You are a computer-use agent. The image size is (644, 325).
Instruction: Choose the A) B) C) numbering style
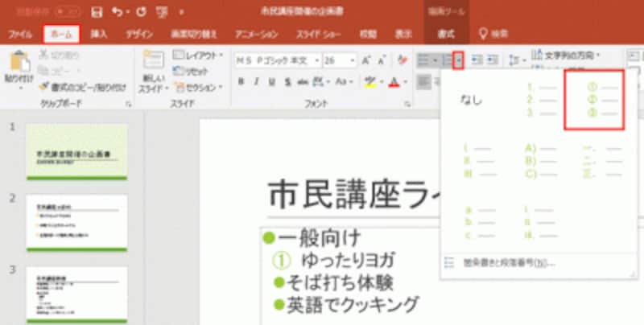(x=542, y=160)
